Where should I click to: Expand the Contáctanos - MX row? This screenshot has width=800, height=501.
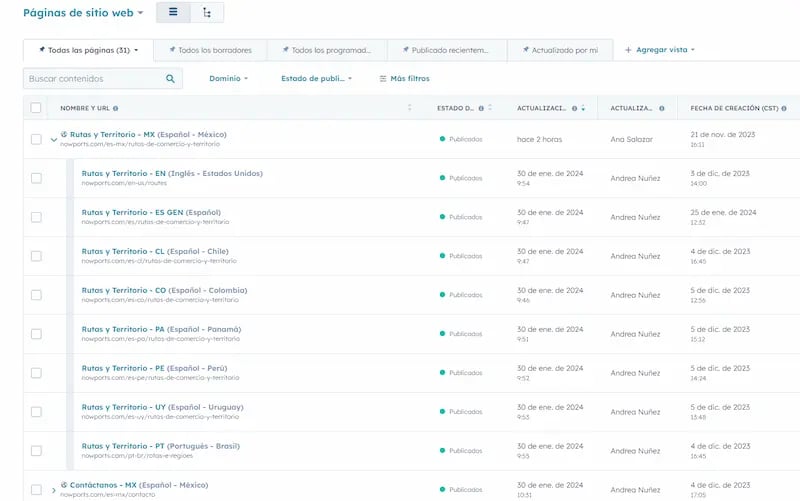tap(53, 490)
